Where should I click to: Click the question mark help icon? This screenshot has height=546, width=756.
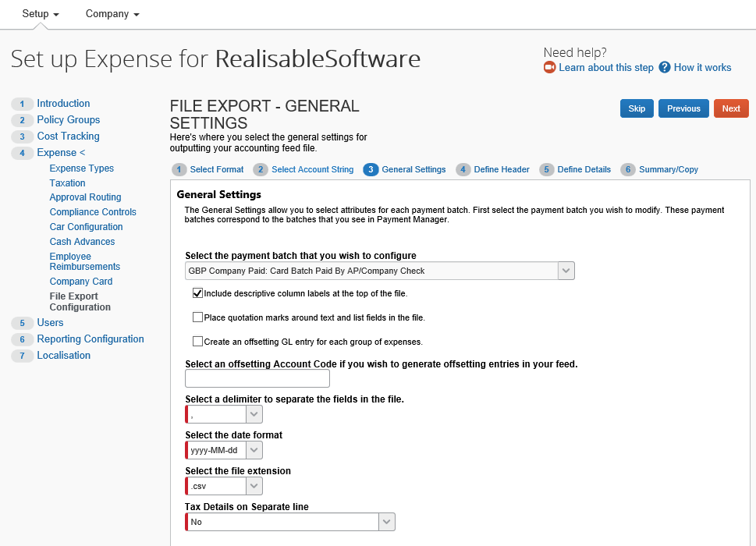(x=665, y=68)
